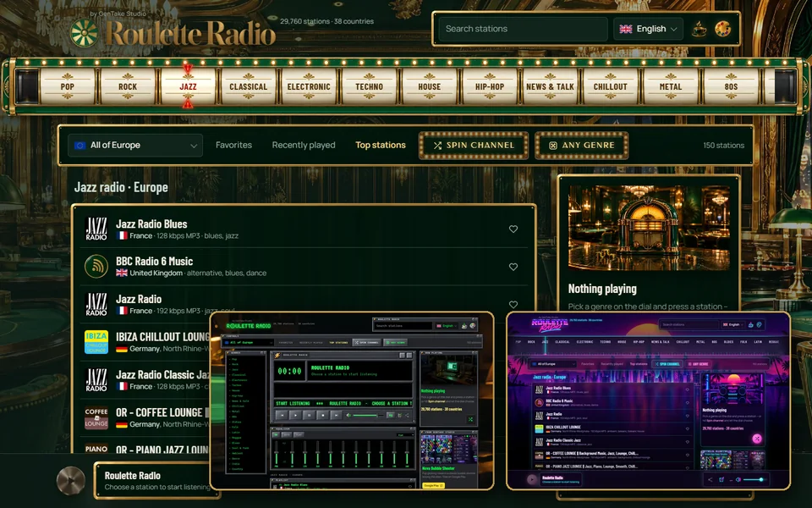Select the ROCK genre on the dial
This screenshot has width=812, height=508.
(x=128, y=86)
